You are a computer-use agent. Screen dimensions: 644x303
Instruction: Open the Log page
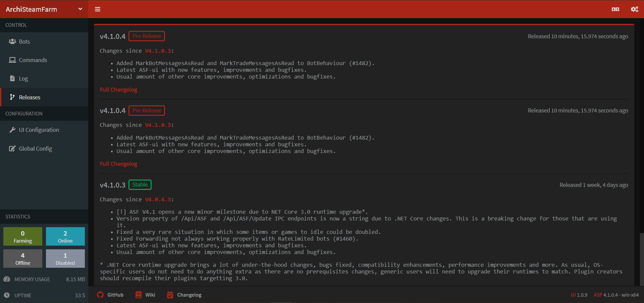coord(44,79)
